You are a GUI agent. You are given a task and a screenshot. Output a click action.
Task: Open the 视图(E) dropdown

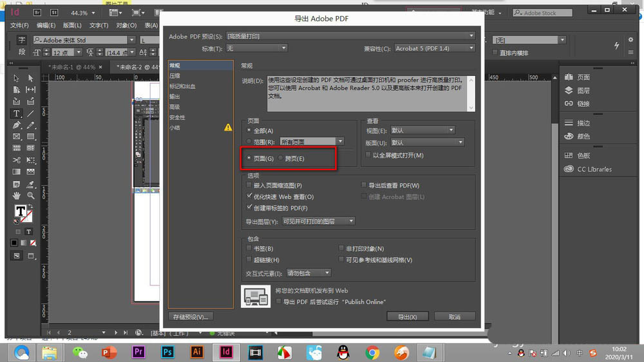click(x=422, y=130)
